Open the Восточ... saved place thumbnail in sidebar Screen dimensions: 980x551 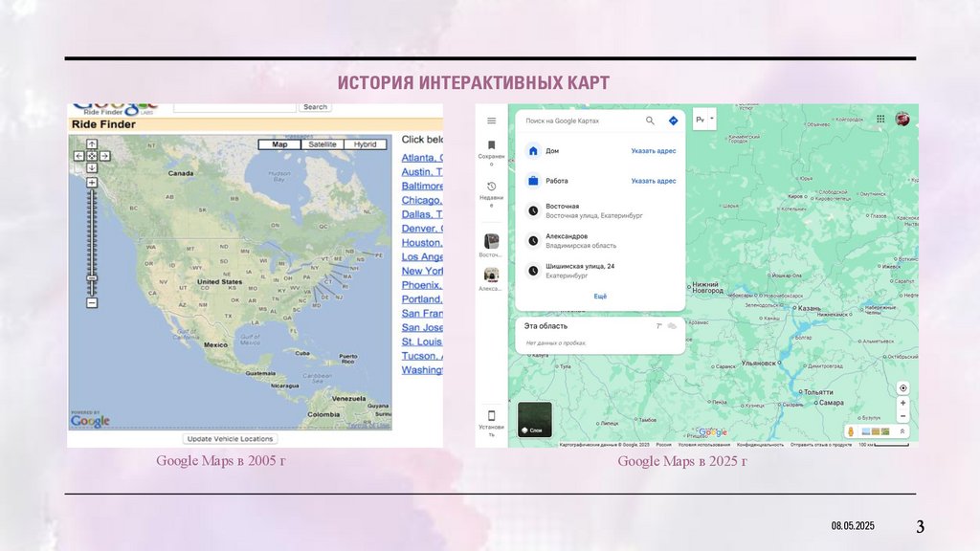(491, 241)
